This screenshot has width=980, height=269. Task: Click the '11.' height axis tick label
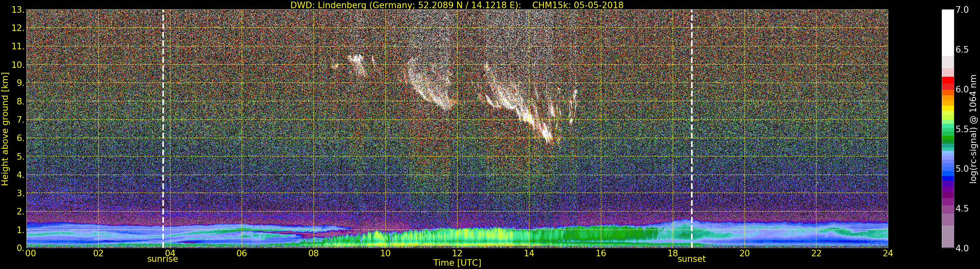pyautogui.click(x=18, y=46)
